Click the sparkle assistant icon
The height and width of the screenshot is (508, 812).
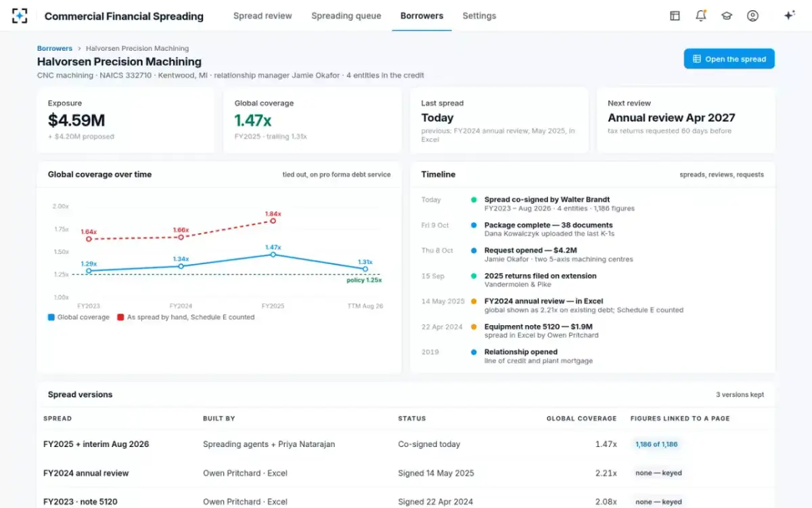tap(789, 16)
